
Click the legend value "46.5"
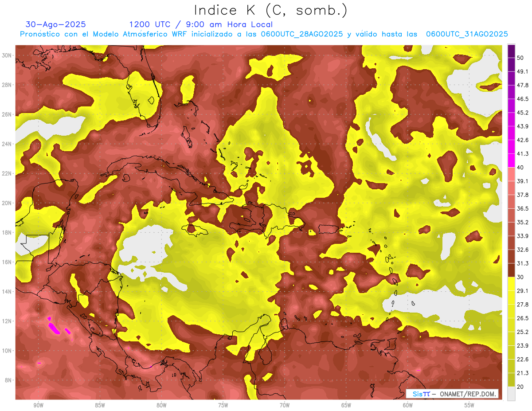coord(522,99)
